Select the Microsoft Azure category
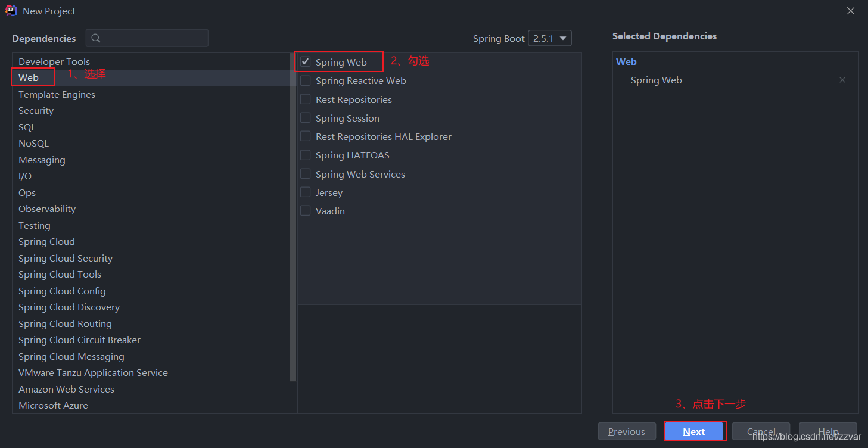The image size is (868, 448). click(x=151, y=406)
